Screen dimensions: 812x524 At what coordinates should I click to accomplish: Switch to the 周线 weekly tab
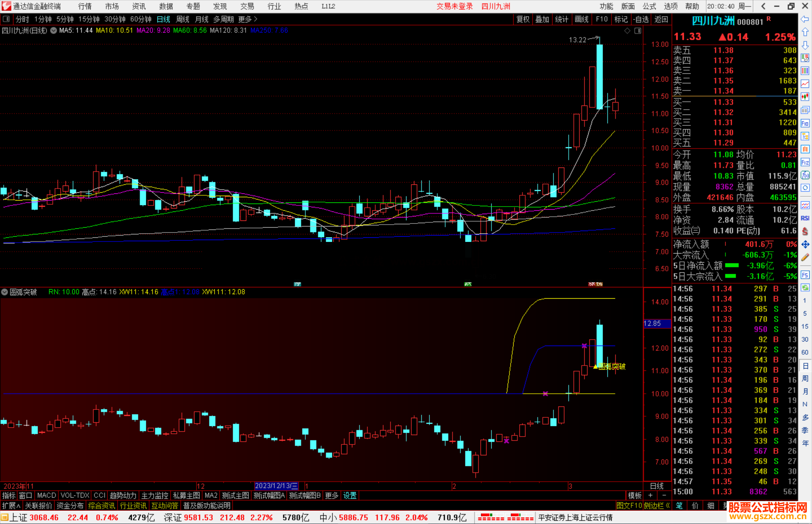[183, 19]
